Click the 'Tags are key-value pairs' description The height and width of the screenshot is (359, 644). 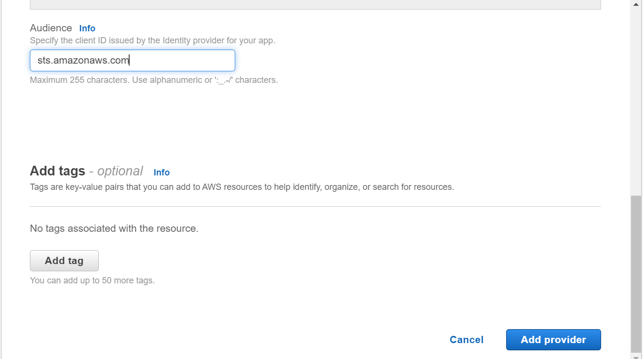point(242,187)
